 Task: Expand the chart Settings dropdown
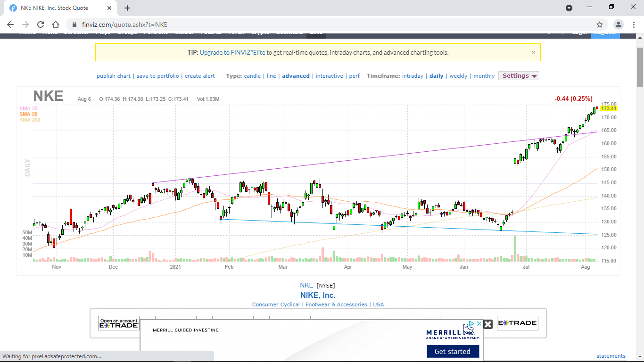tap(519, 76)
